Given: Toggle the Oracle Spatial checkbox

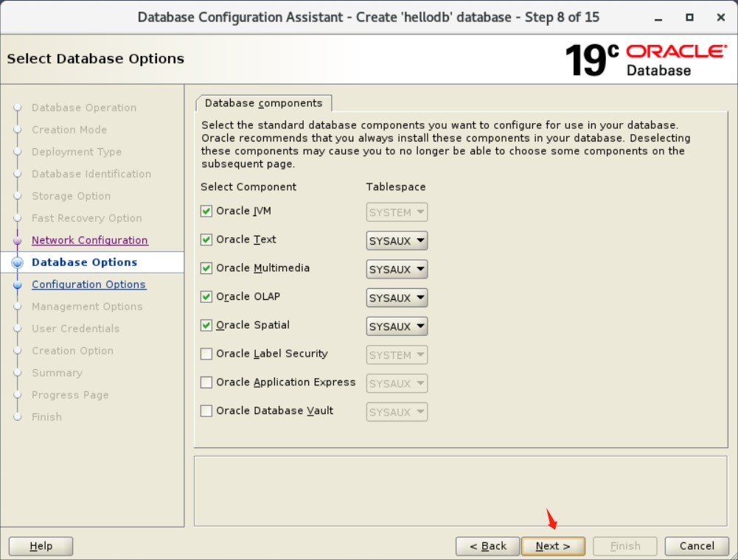Looking at the screenshot, I should pyautogui.click(x=206, y=325).
